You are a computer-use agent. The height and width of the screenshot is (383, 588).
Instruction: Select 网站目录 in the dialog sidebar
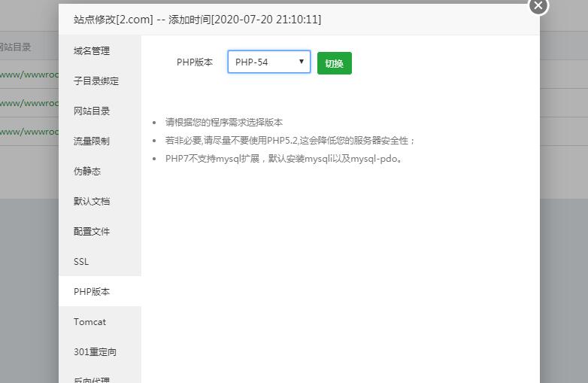click(x=100, y=111)
